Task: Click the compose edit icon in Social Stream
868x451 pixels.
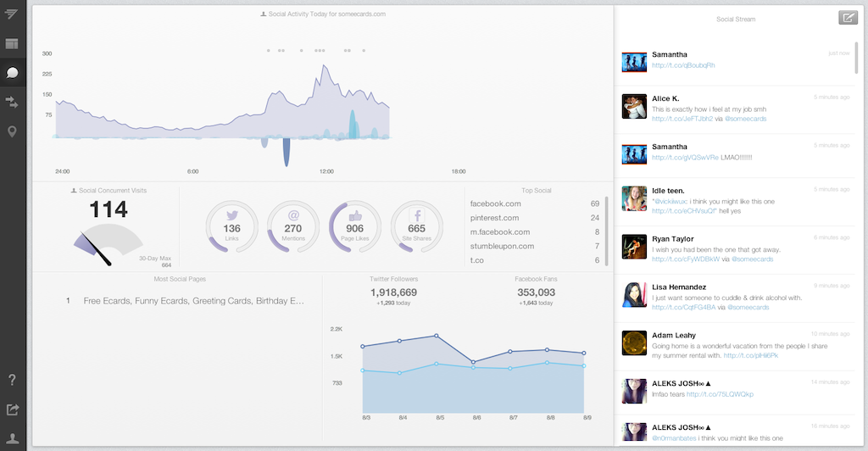Action: click(x=848, y=18)
